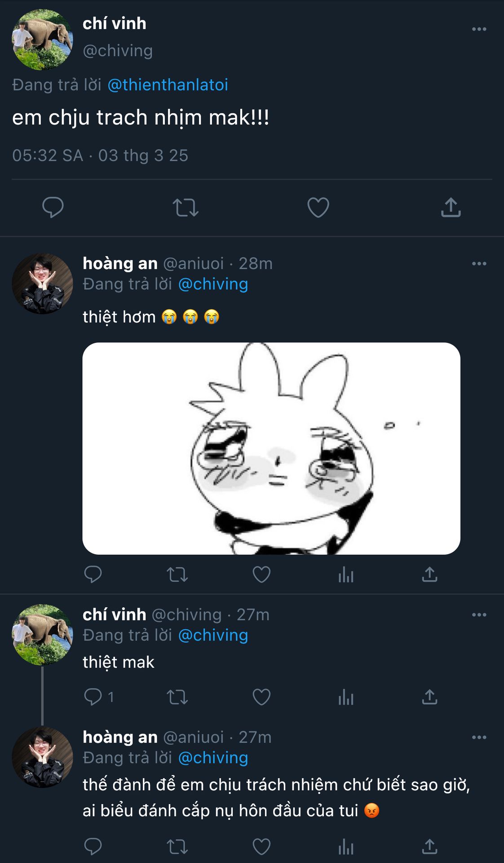
Task: Share the "thiệt mak" reply
Action: [429, 697]
